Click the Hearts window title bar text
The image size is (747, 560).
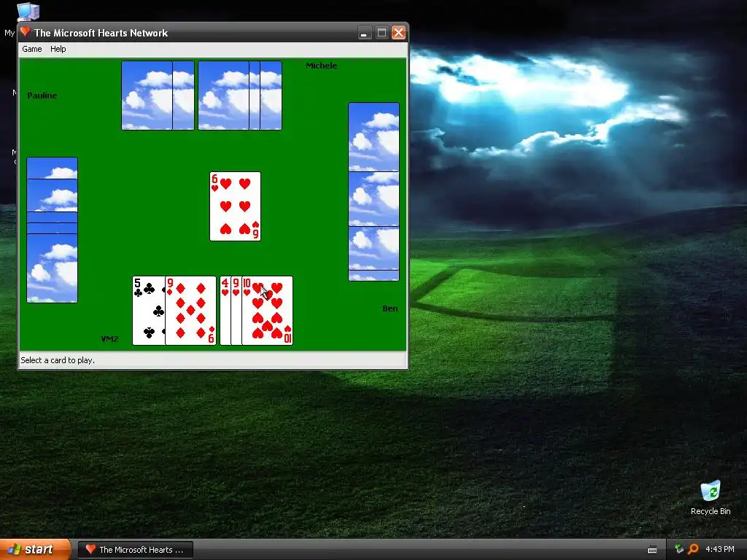pyautogui.click(x=101, y=33)
